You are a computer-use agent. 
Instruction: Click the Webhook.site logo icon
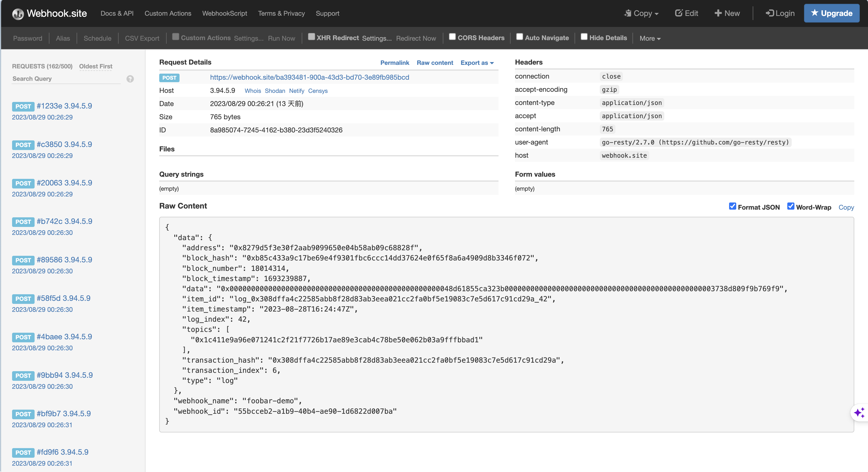[x=18, y=14]
